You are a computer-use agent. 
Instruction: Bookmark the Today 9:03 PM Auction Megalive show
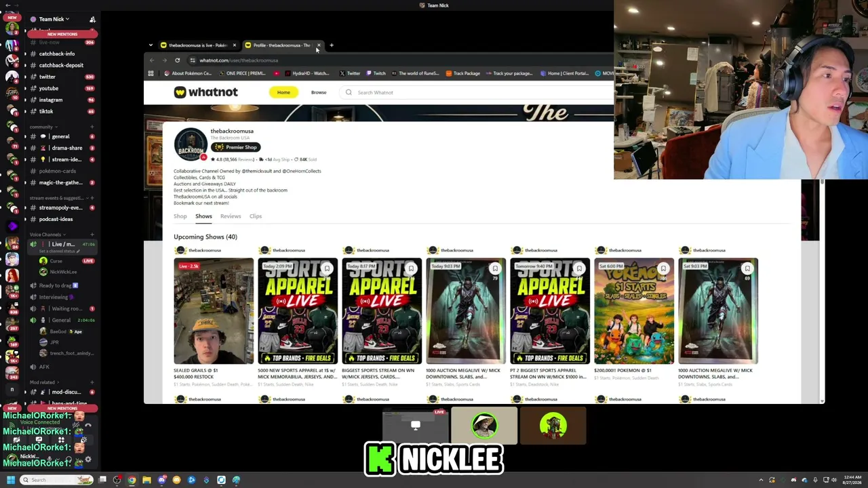(x=495, y=268)
